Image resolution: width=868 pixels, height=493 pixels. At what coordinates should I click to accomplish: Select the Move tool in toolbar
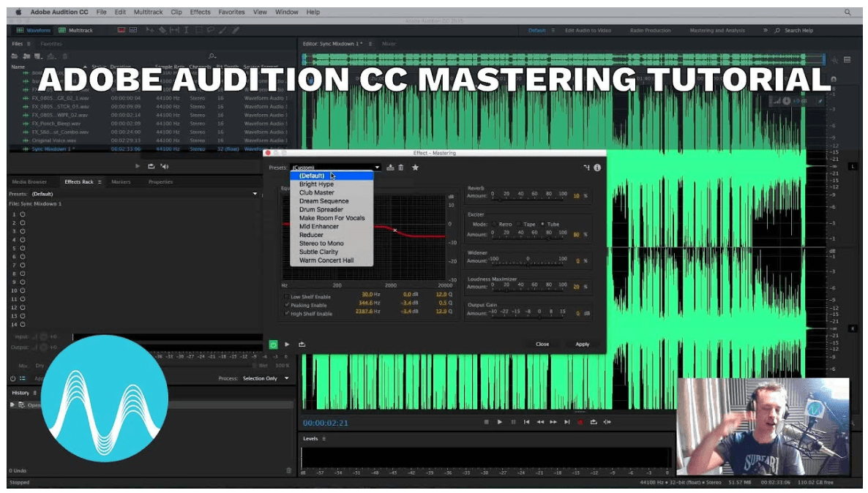pyautogui.click(x=149, y=30)
